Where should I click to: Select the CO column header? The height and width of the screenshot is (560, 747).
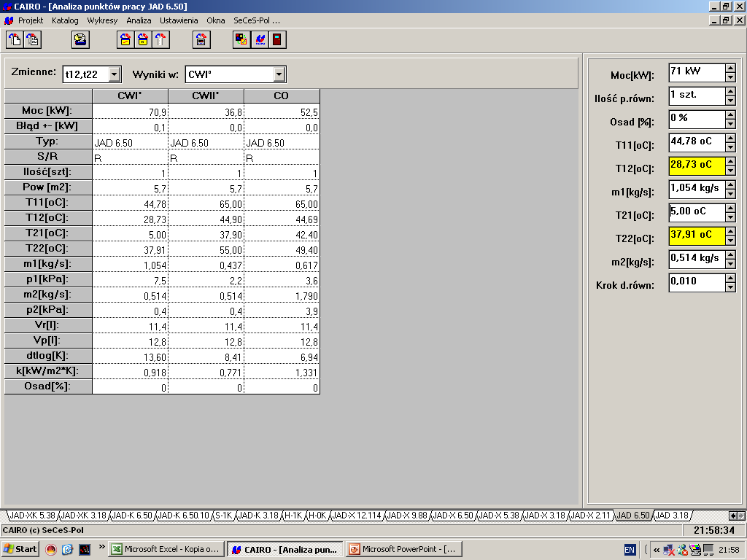282,96
